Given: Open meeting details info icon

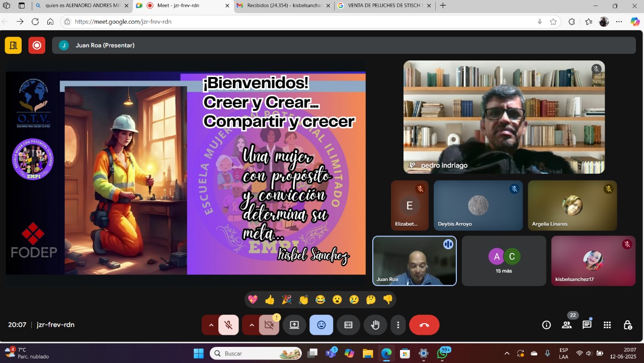Looking at the screenshot, I should [x=546, y=325].
